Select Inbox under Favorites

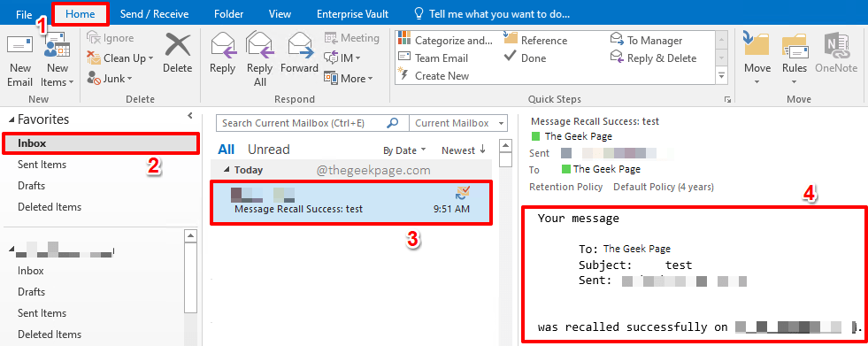pos(101,142)
